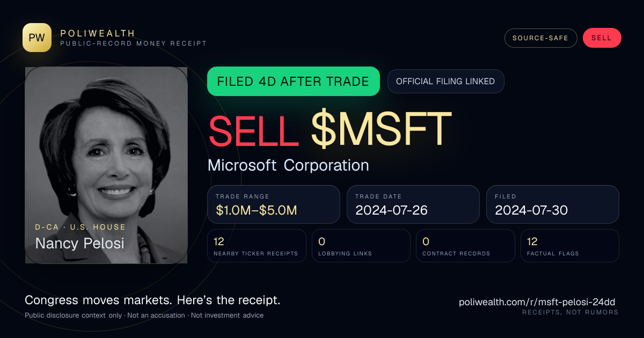This screenshot has width=644, height=338.
Task: Open the 0 Lobbying Links stat
Action: (x=361, y=246)
